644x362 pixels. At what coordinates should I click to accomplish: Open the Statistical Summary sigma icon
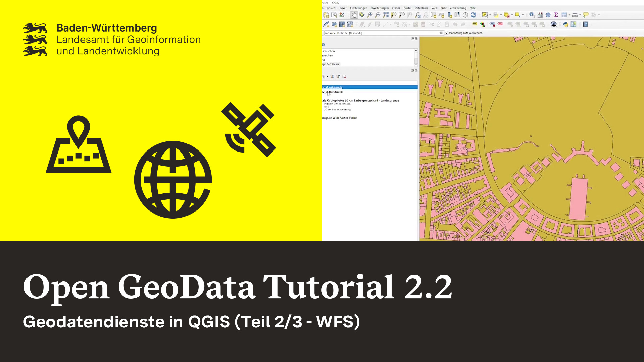coord(555,15)
